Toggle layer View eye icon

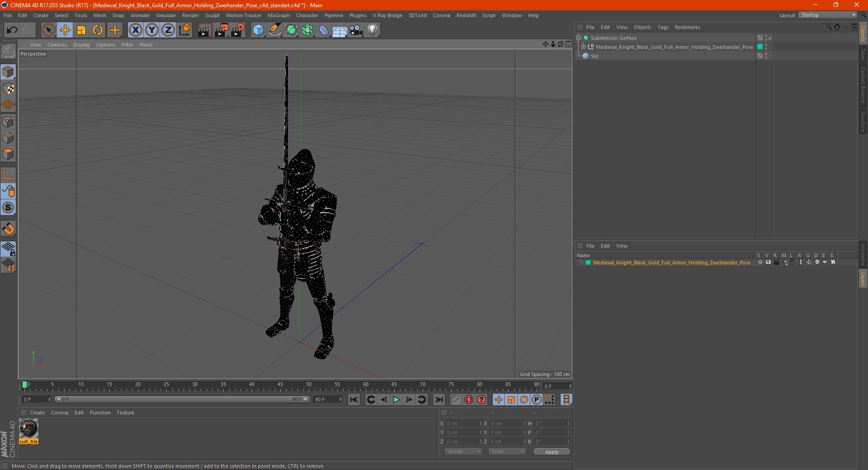pyautogui.click(x=768, y=262)
